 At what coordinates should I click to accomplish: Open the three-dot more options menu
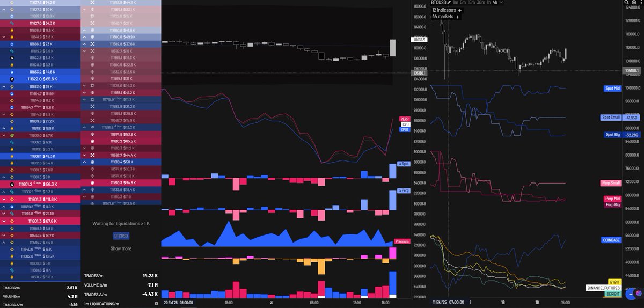click(x=640, y=3)
